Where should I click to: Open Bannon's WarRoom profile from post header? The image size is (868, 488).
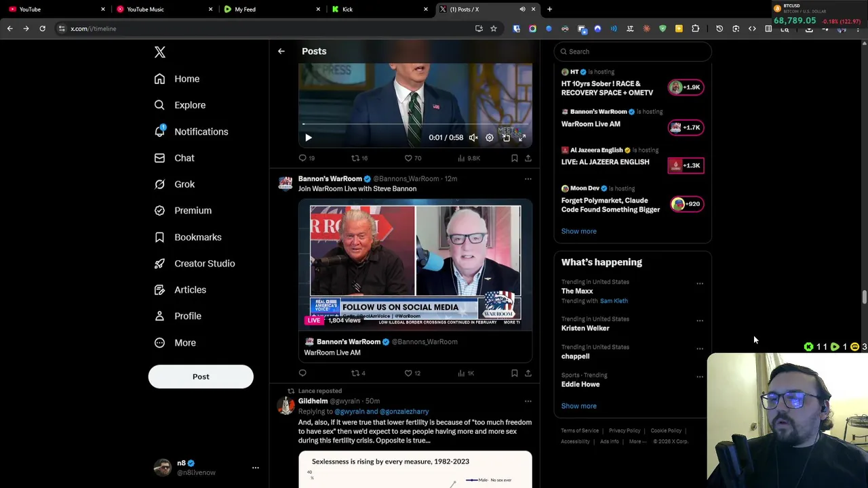[330, 179]
